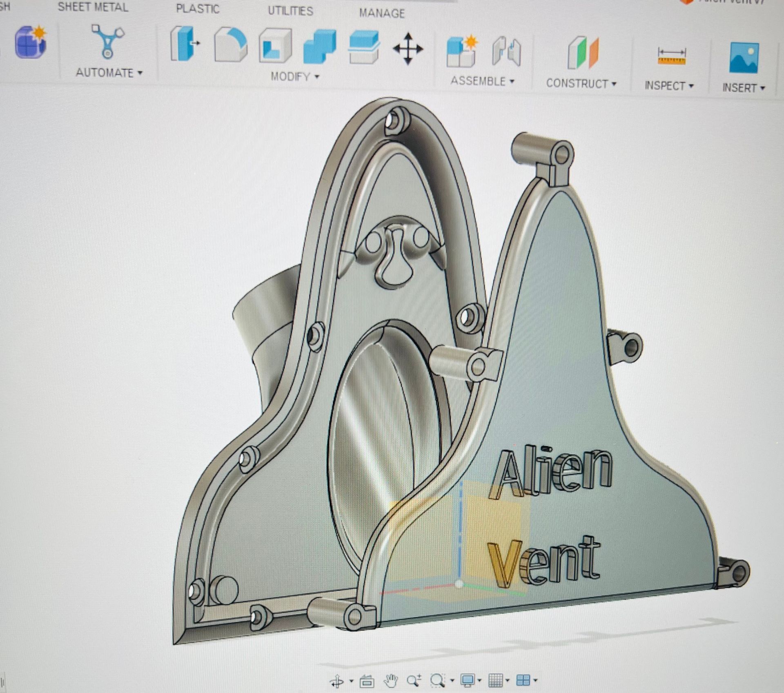Click the Insert image button
The height and width of the screenshot is (693, 784).
click(x=744, y=58)
